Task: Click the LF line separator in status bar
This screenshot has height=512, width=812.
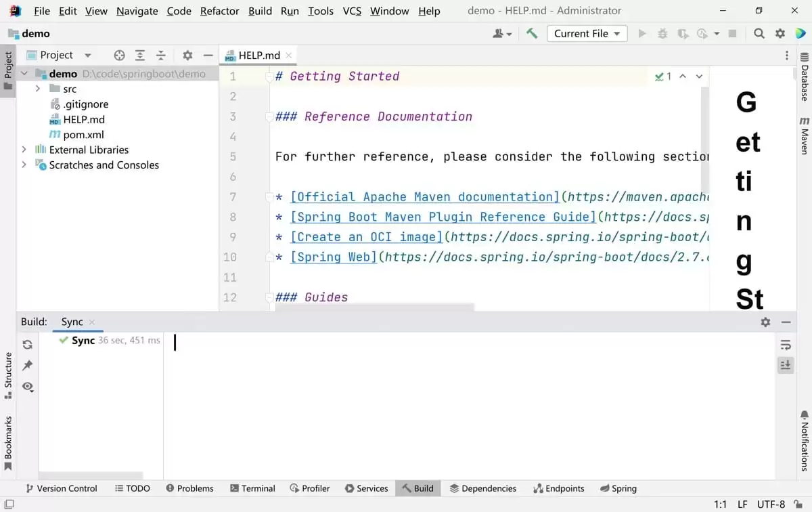Action: (x=742, y=505)
